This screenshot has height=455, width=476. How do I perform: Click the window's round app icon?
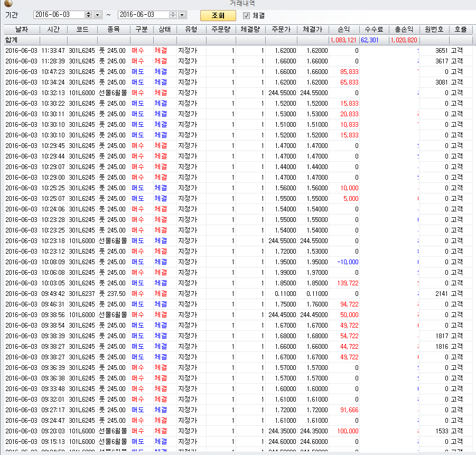tap(8, 3)
